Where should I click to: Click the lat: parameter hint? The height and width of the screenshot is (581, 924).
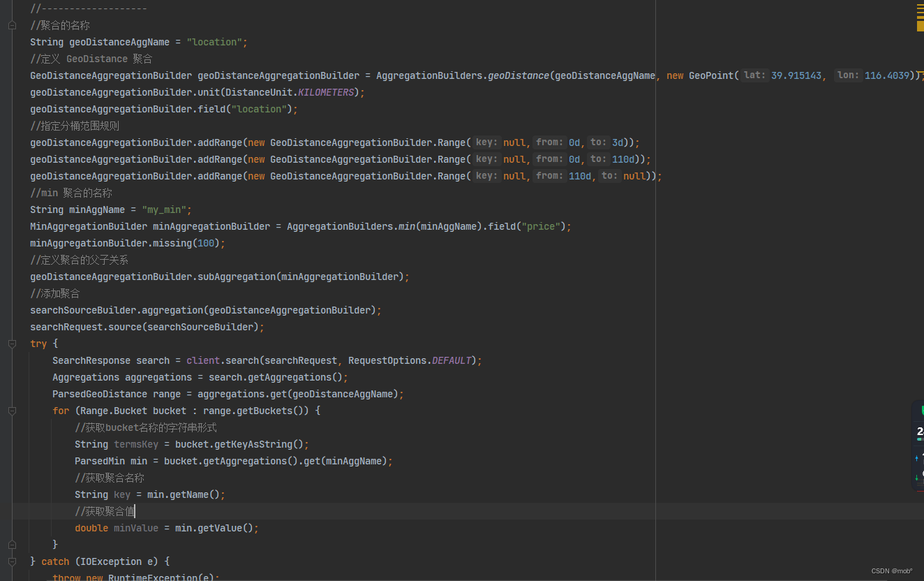coord(754,75)
